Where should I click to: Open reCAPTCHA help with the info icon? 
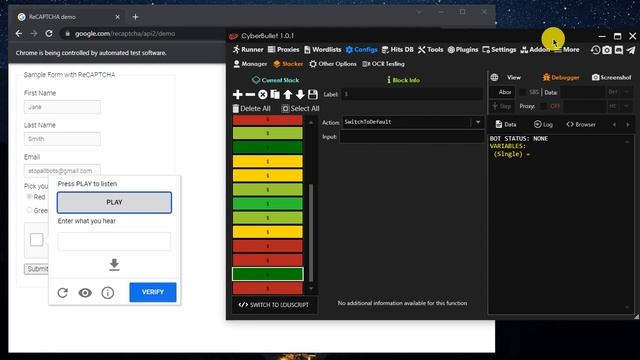pyautogui.click(x=108, y=293)
